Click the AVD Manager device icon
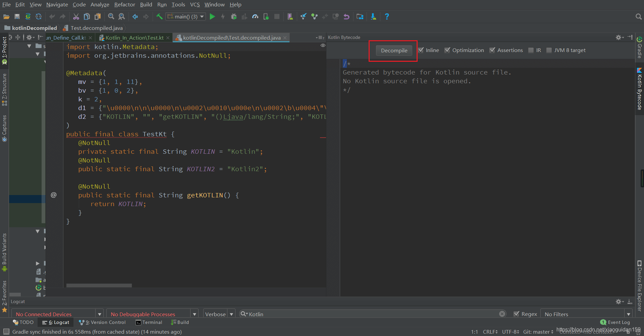The height and width of the screenshot is (336, 644). (x=290, y=16)
